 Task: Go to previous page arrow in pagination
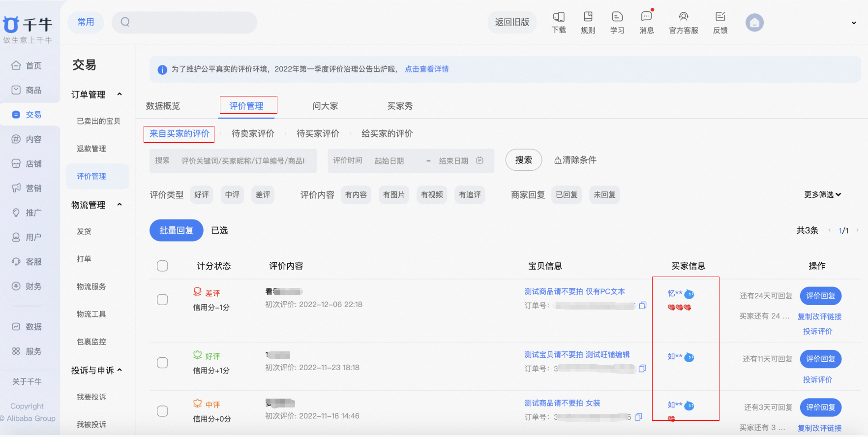click(830, 230)
